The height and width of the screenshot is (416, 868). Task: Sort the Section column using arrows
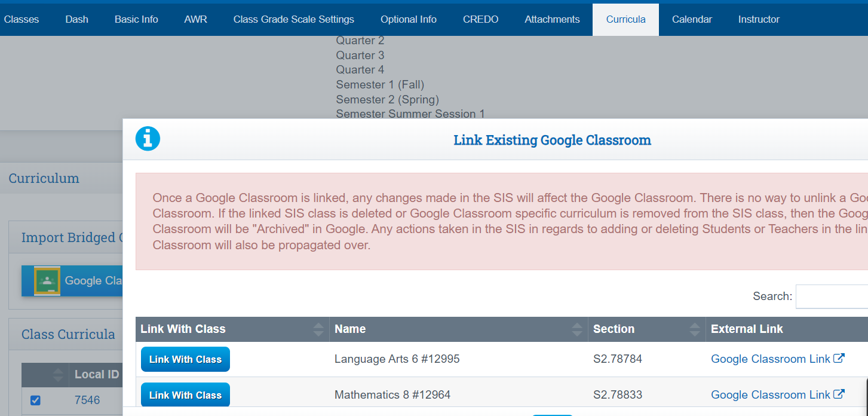(x=695, y=329)
